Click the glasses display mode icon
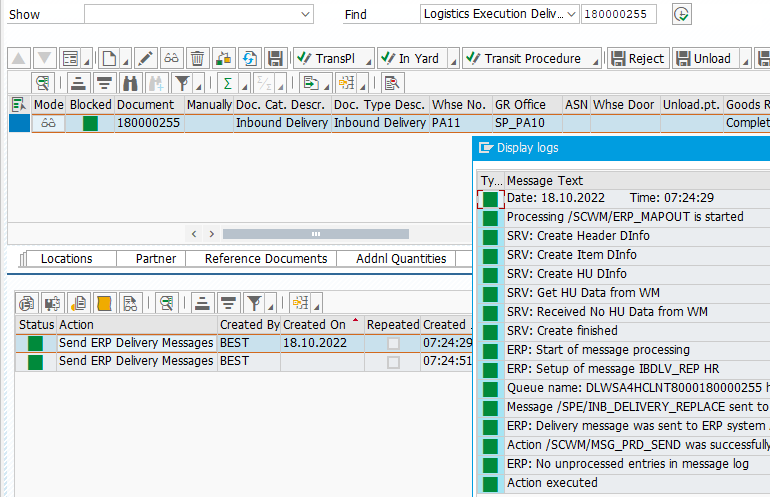770x497 pixels. (x=172, y=58)
